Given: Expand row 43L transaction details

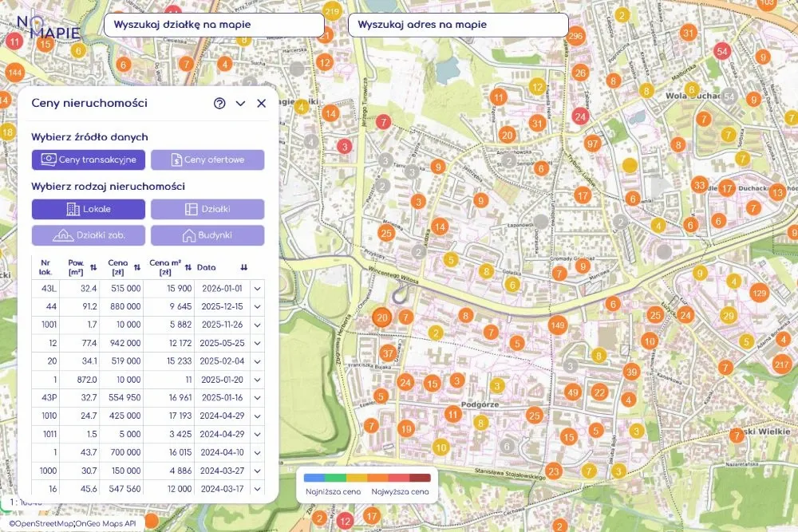Looking at the screenshot, I should [258, 289].
